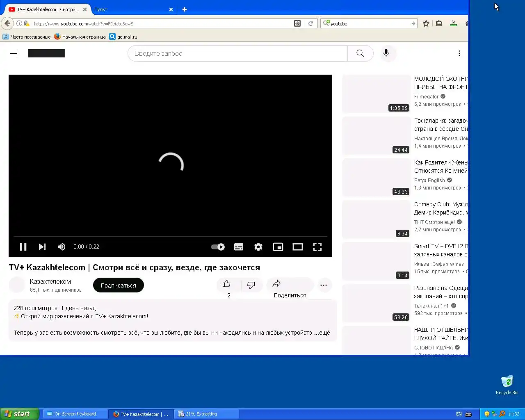Image resolution: width=525 pixels, height=420 pixels.
Task: Pause the video with the pause button
Action: [x=23, y=247]
